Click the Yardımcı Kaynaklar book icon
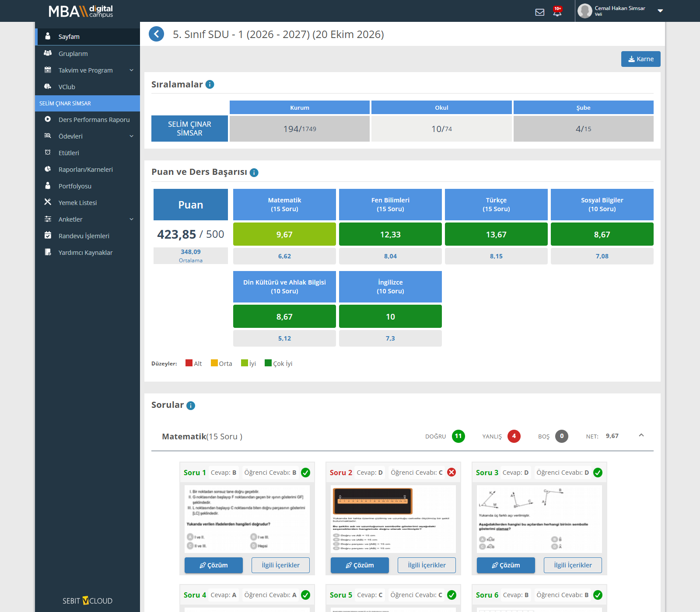 point(48,252)
